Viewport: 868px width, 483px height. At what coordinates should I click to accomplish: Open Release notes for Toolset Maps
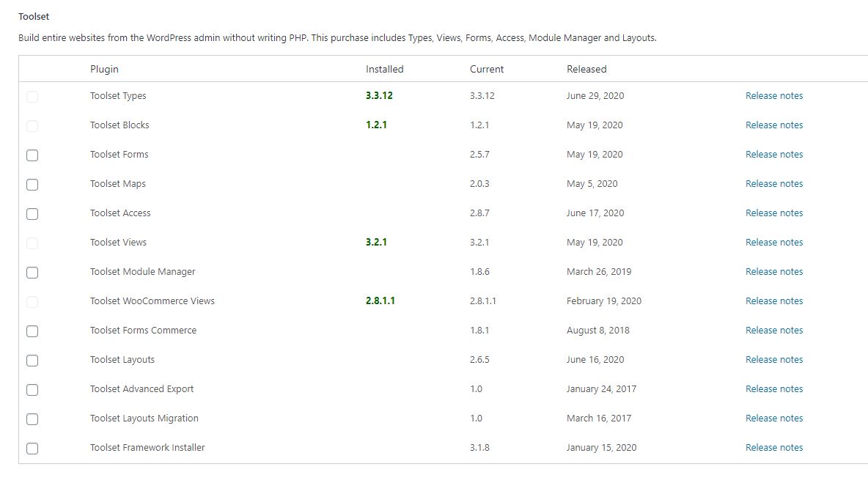pos(773,184)
